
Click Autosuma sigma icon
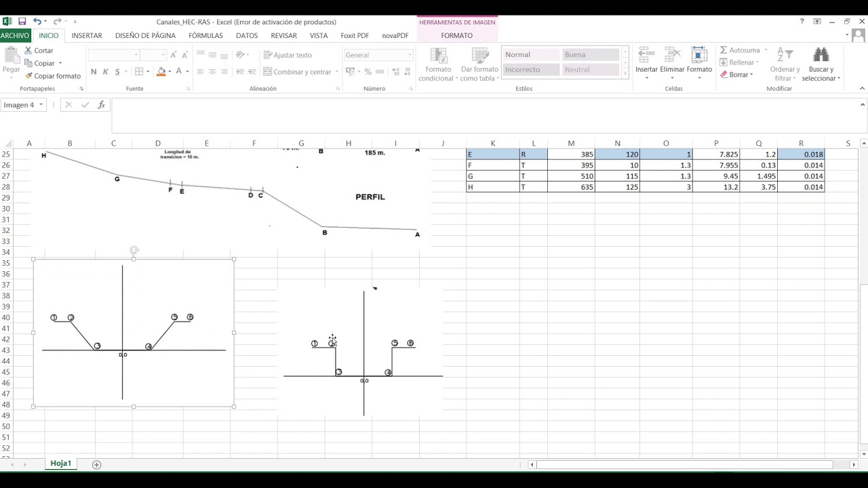click(x=724, y=50)
